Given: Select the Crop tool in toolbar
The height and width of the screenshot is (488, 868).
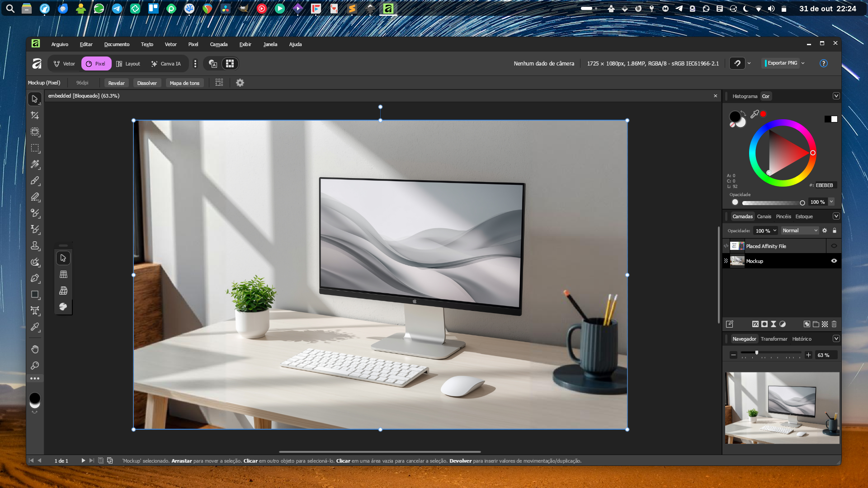Looking at the screenshot, I should (x=35, y=115).
